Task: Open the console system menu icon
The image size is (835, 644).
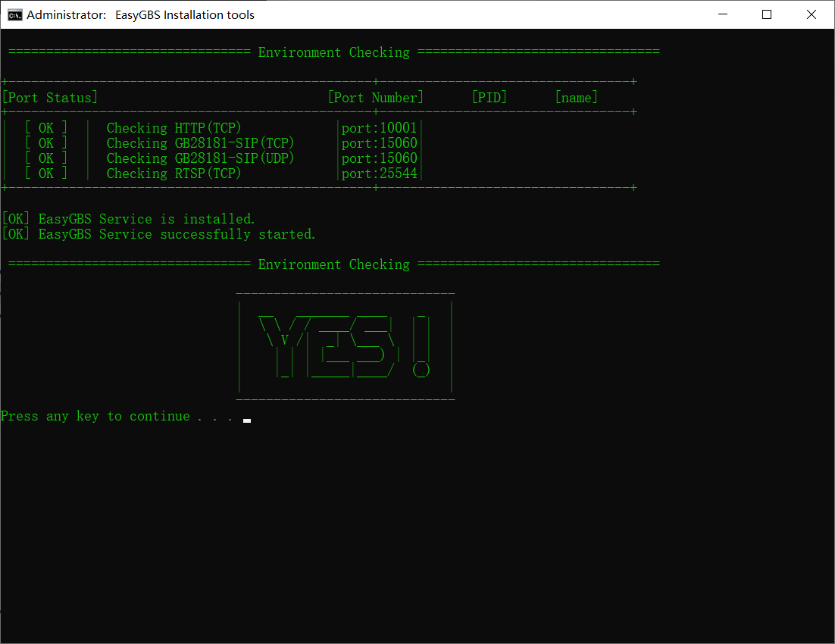Action: (x=14, y=14)
